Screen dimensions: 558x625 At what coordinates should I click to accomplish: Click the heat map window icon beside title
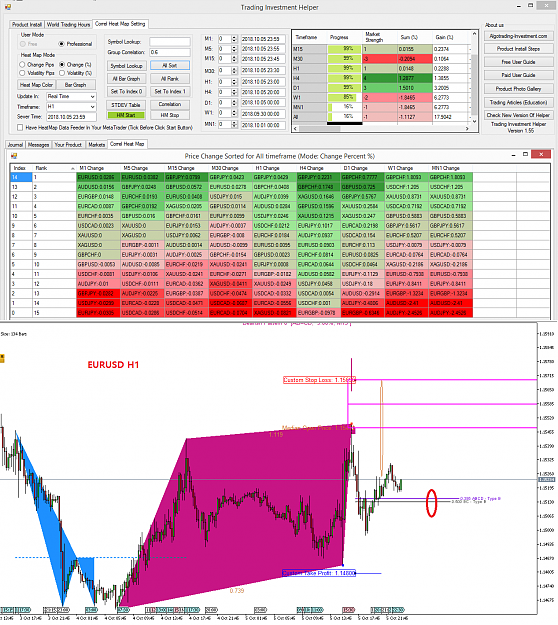tap(14, 156)
